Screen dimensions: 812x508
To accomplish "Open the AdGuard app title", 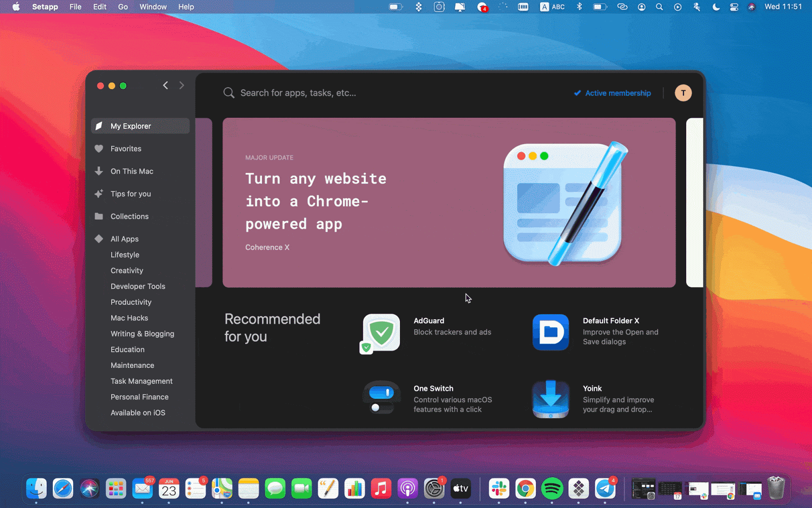I will coord(429,321).
